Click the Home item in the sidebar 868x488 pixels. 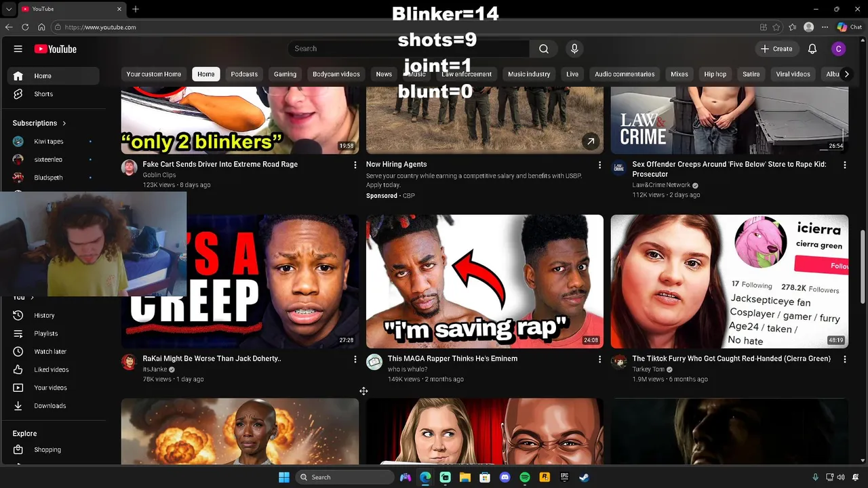53,76
